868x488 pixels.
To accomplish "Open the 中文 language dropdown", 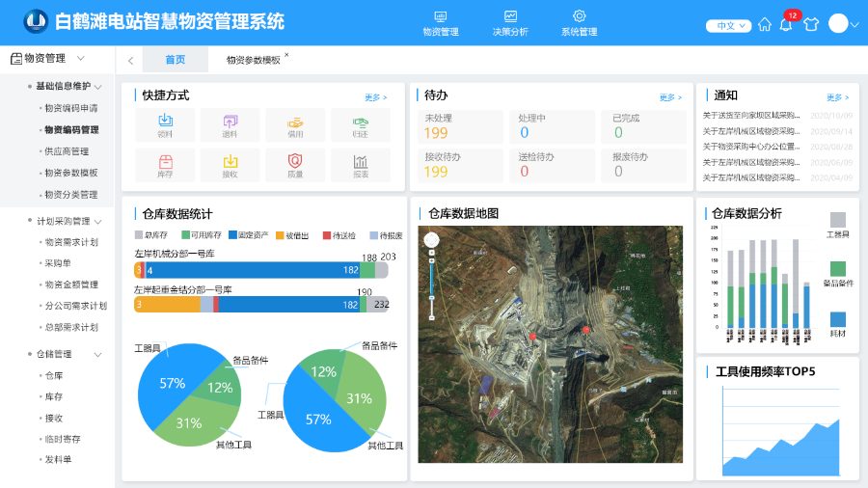I will point(728,26).
